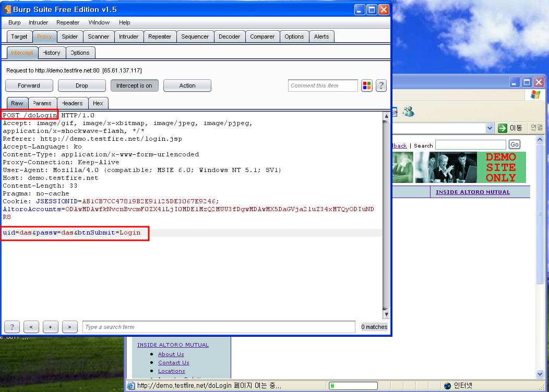Click the Windows logo in browser window
The width and height of the screenshot is (549, 392).
tap(535, 95)
